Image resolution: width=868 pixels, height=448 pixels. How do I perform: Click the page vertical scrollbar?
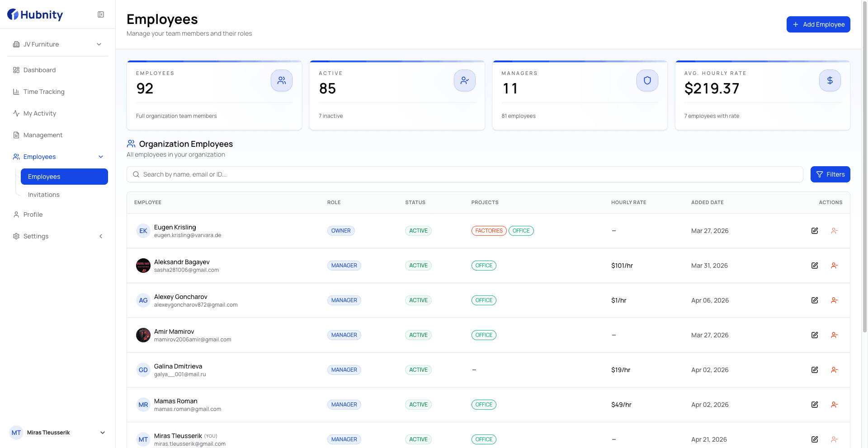pyautogui.click(x=865, y=167)
